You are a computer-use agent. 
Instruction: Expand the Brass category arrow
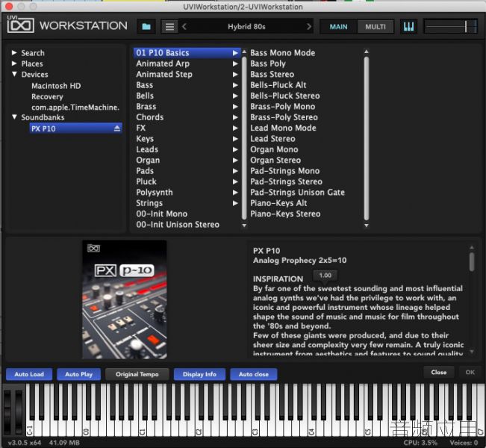pos(235,106)
